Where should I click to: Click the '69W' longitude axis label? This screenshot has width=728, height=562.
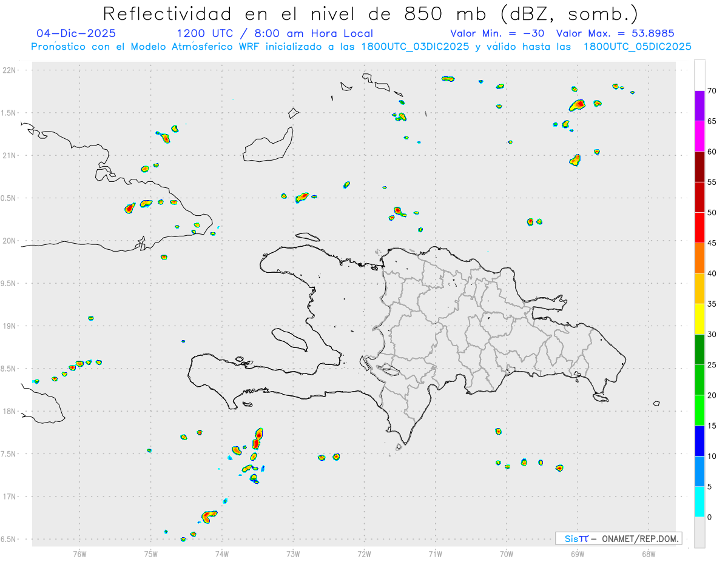click(x=578, y=554)
